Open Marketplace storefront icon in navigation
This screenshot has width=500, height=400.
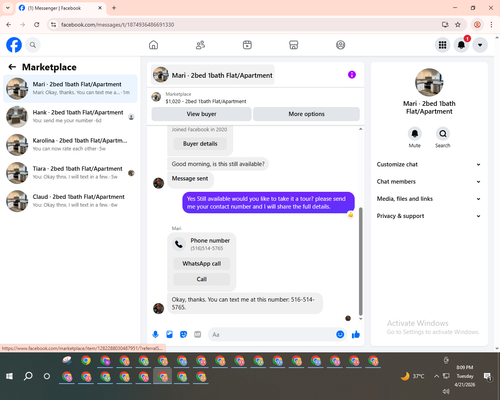coord(294,45)
